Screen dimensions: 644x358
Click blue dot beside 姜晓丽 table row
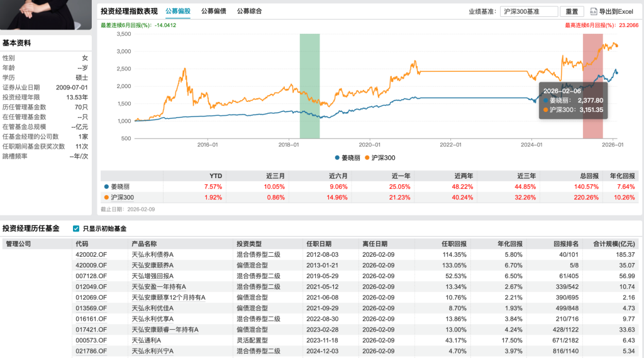pyautogui.click(x=106, y=187)
